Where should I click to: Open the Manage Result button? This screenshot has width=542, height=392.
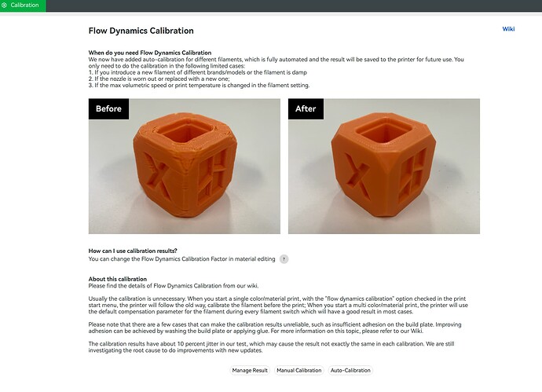click(x=250, y=370)
